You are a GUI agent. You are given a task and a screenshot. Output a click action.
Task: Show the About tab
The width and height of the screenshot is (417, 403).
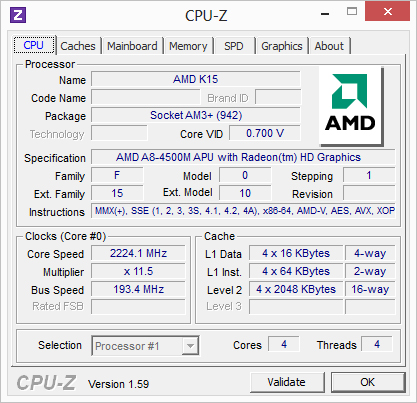tap(329, 46)
